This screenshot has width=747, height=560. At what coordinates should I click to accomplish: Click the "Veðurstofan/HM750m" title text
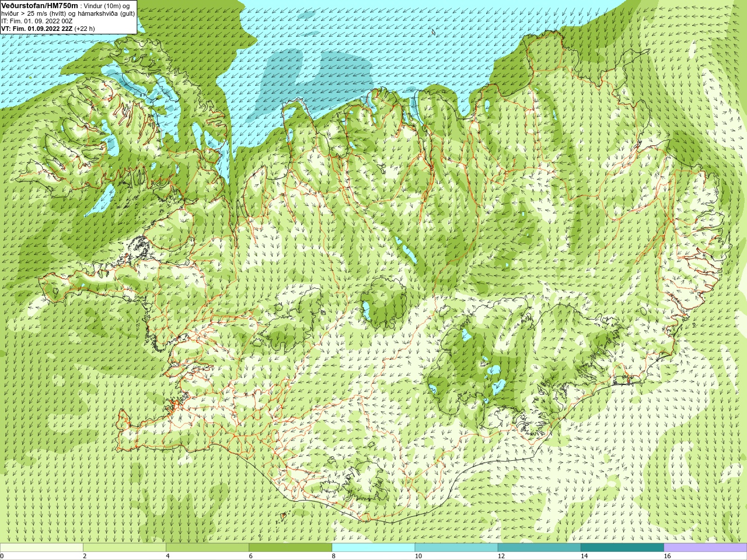(40, 5)
